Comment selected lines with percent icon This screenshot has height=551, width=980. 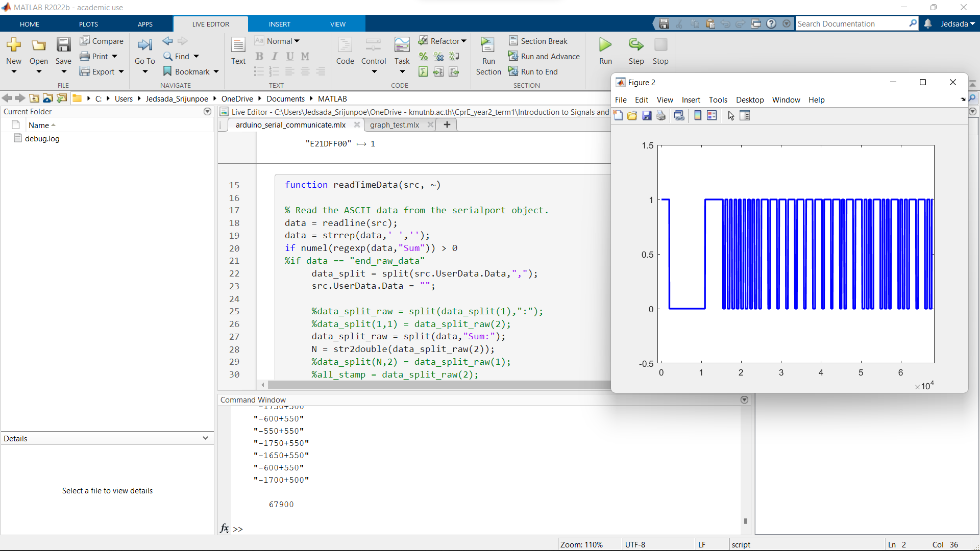pos(423,56)
